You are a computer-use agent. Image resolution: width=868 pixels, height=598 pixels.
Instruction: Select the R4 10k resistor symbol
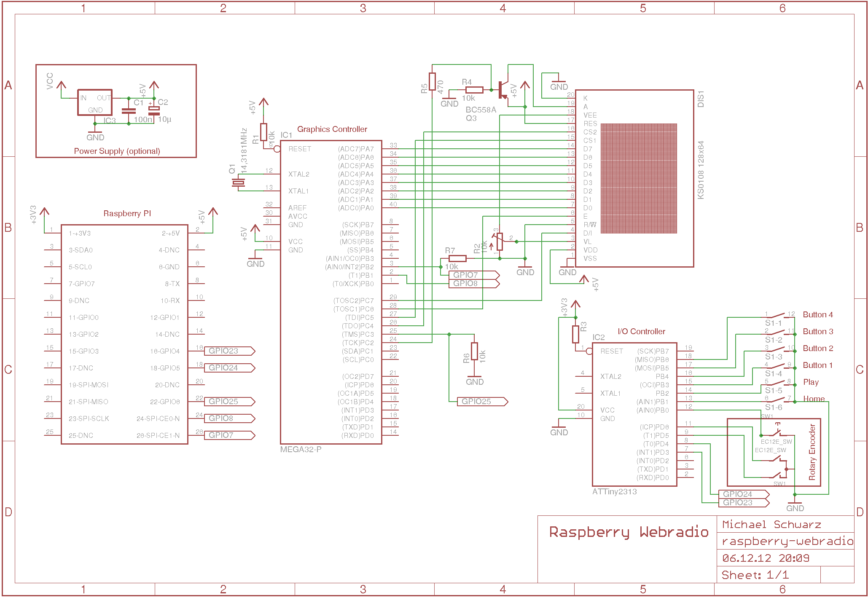tap(474, 90)
